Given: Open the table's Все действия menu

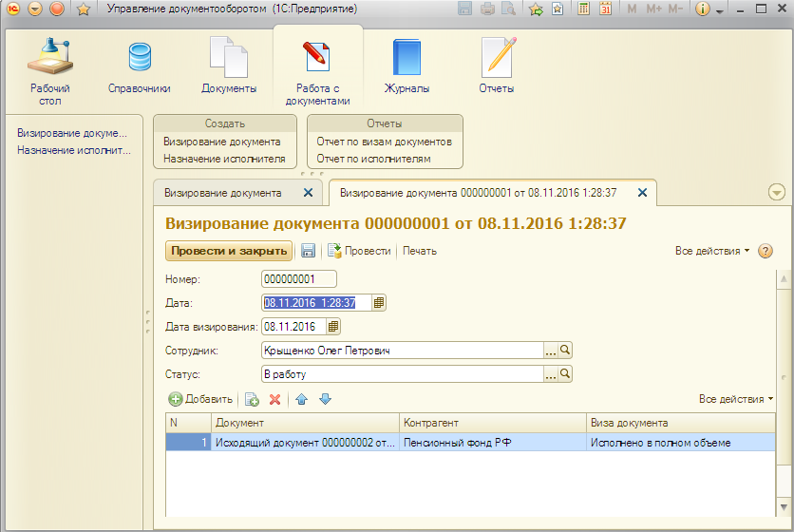Looking at the screenshot, I should pyautogui.click(x=736, y=399).
